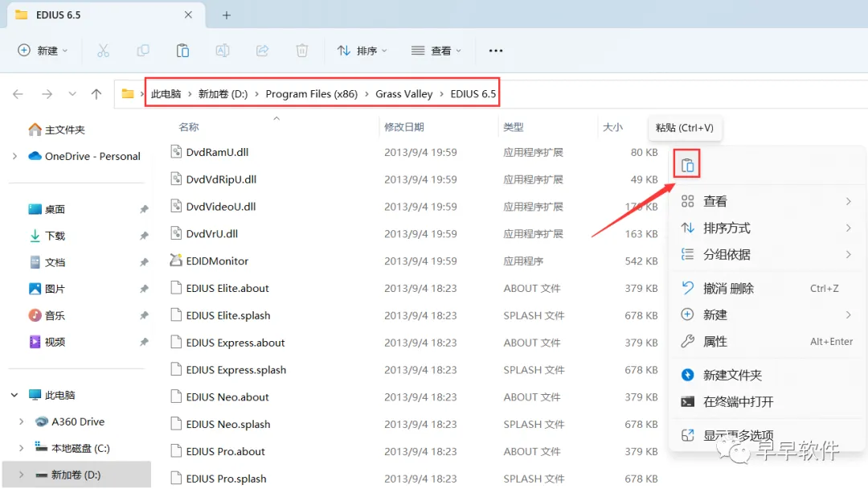This screenshot has height=489, width=868.
Task: Sort by the 大小 column header
Action: click(x=612, y=127)
